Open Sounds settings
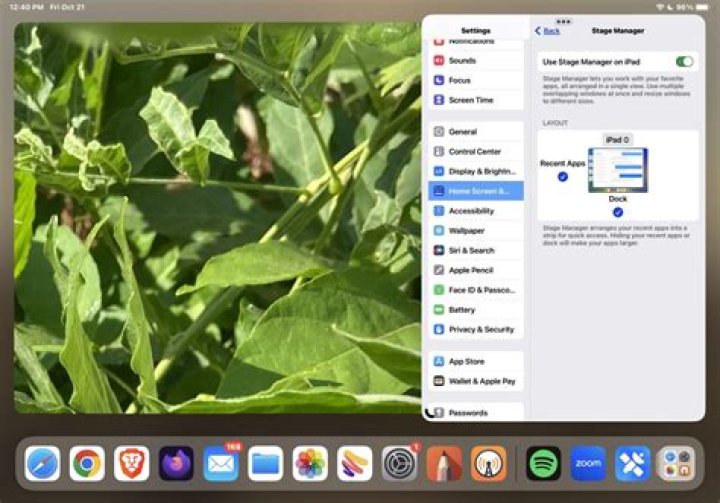The height and width of the screenshot is (503, 720). click(x=476, y=61)
